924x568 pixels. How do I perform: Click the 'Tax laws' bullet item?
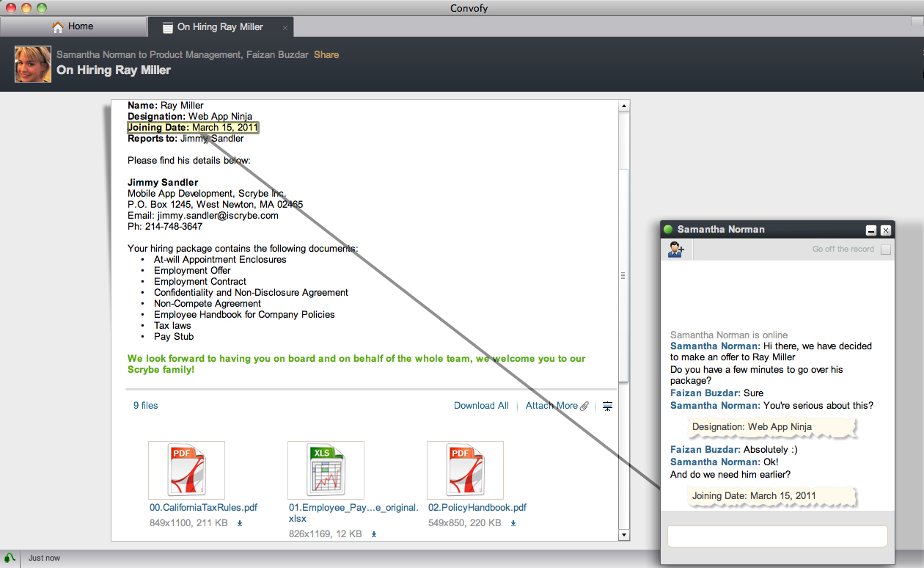pos(172,326)
